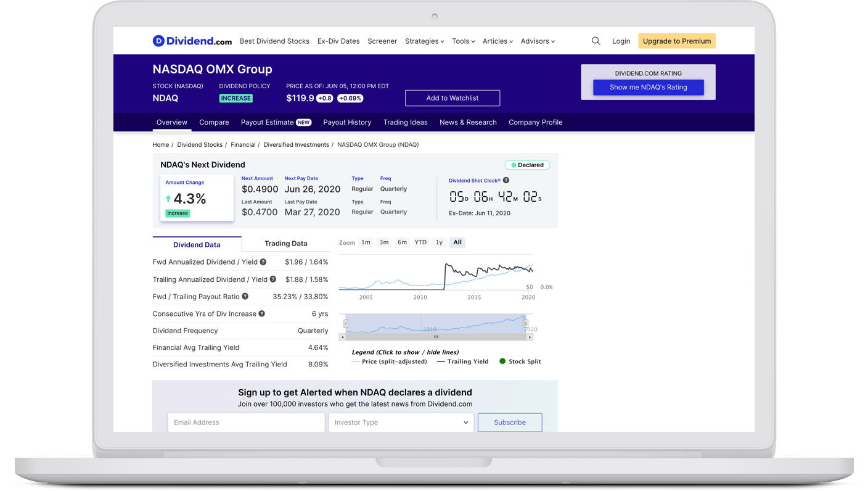Screen dimensions: 868x491
Task: Click Show me NDAQ's Rating
Action: point(648,88)
